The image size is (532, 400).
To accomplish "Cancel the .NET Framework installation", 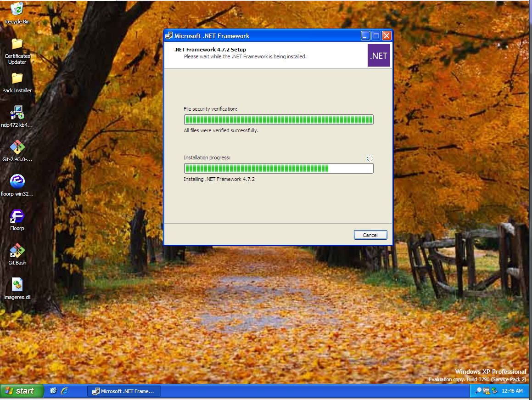I will pyautogui.click(x=370, y=235).
